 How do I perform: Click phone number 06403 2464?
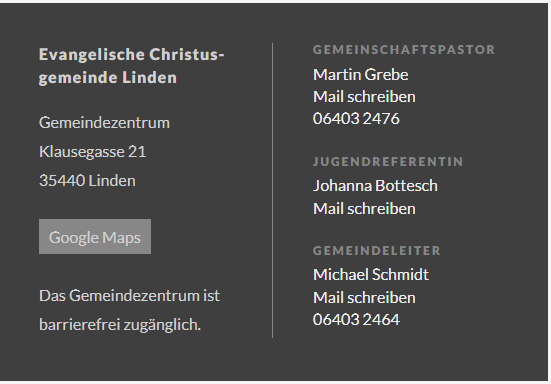tap(356, 319)
